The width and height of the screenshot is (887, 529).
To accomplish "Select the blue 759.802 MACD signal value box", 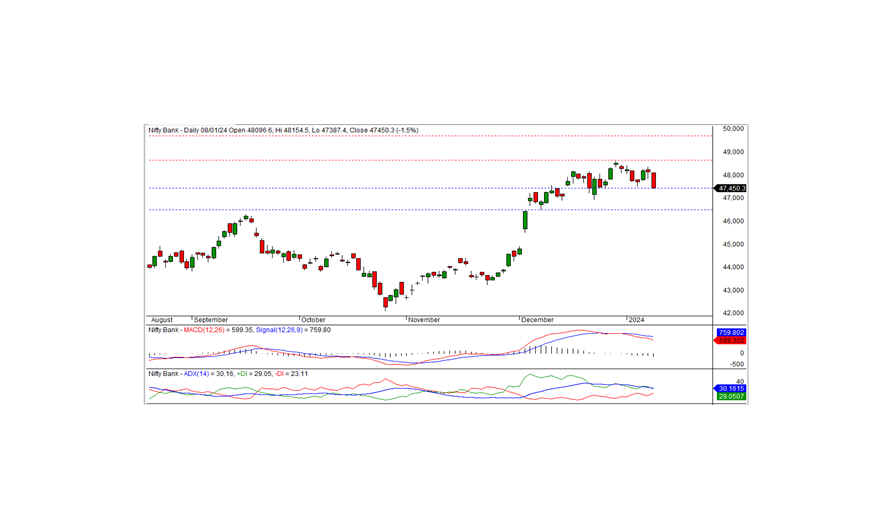I will [730, 332].
